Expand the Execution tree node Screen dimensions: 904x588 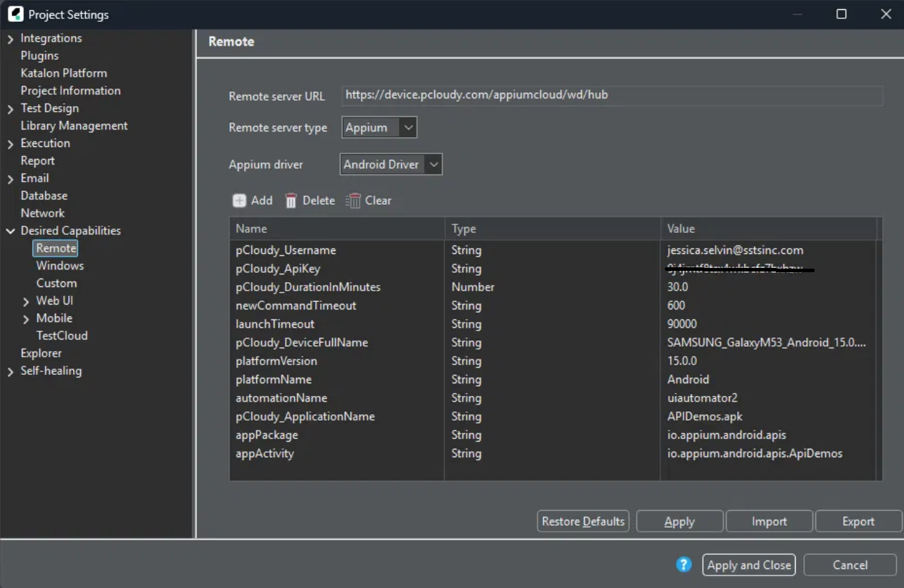[10, 143]
